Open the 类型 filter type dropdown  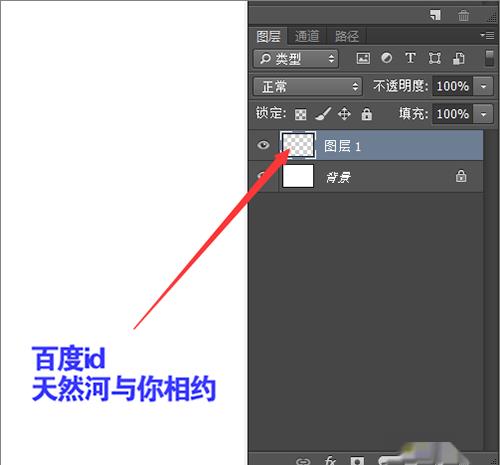(296, 59)
